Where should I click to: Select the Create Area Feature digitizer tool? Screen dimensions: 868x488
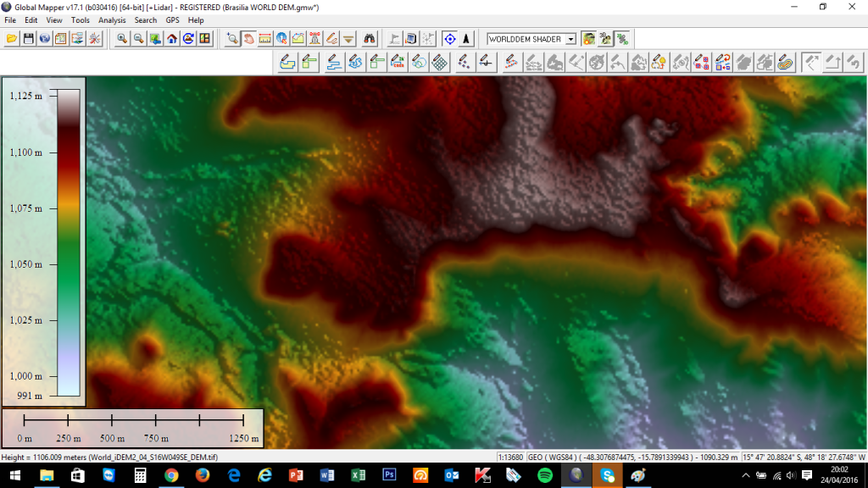287,62
